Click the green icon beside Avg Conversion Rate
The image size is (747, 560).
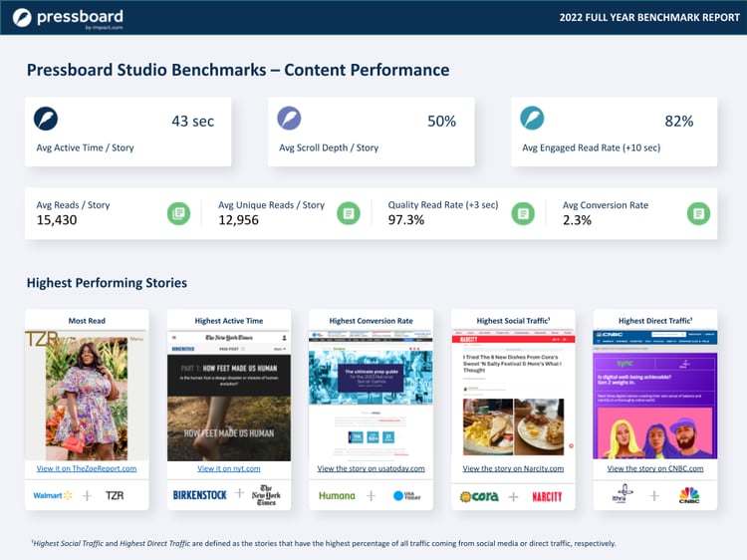point(698,213)
